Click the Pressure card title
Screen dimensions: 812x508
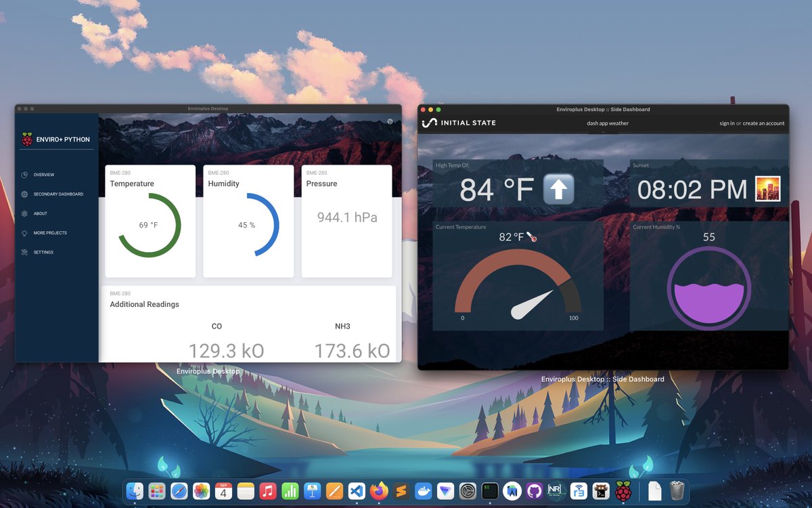[321, 184]
